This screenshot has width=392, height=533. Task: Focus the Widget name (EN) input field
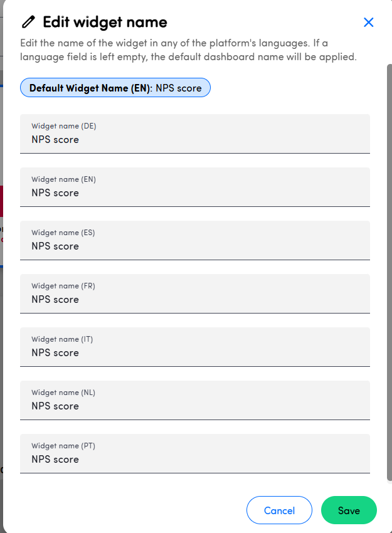coord(195,187)
